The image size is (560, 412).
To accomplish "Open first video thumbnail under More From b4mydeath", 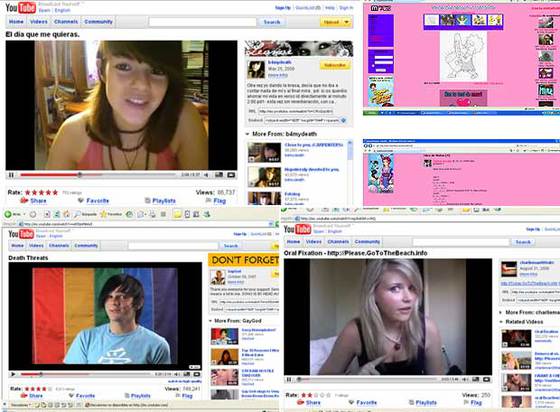I will coord(264,152).
